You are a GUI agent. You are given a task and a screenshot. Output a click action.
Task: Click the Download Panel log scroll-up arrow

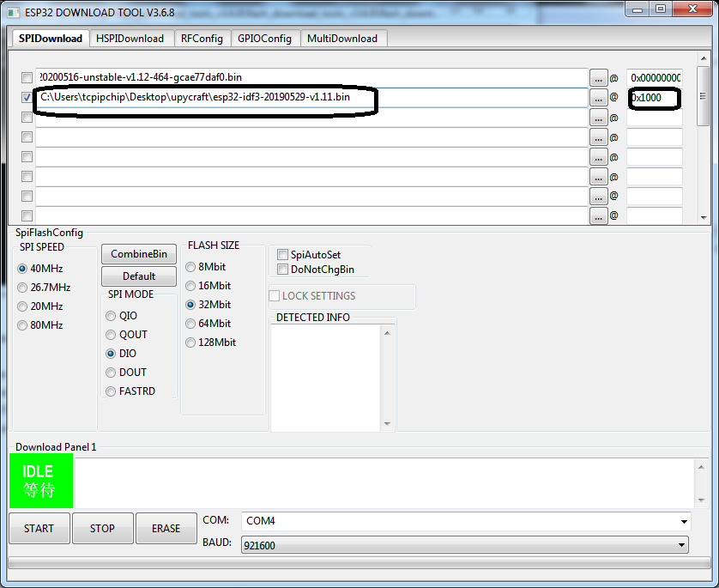coord(701,467)
